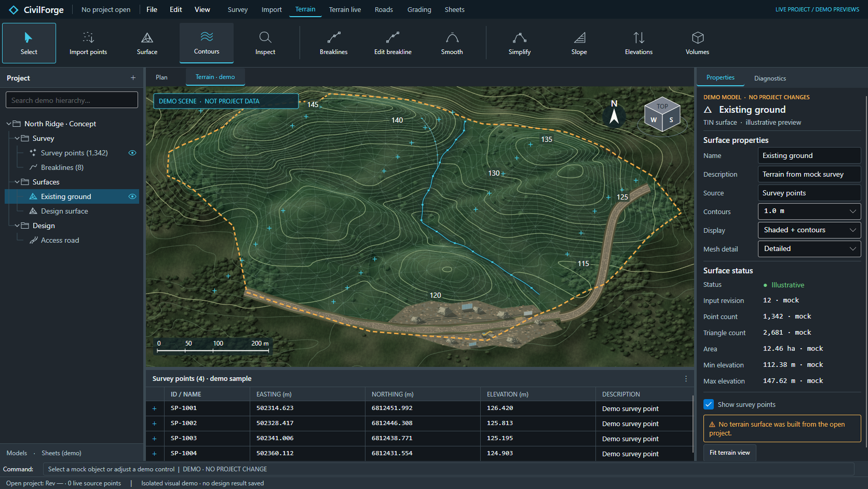Image resolution: width=868 pixels, height=489 pixels.
Task: Activate the Breaklines tool
Action: [x=334, y=43]
